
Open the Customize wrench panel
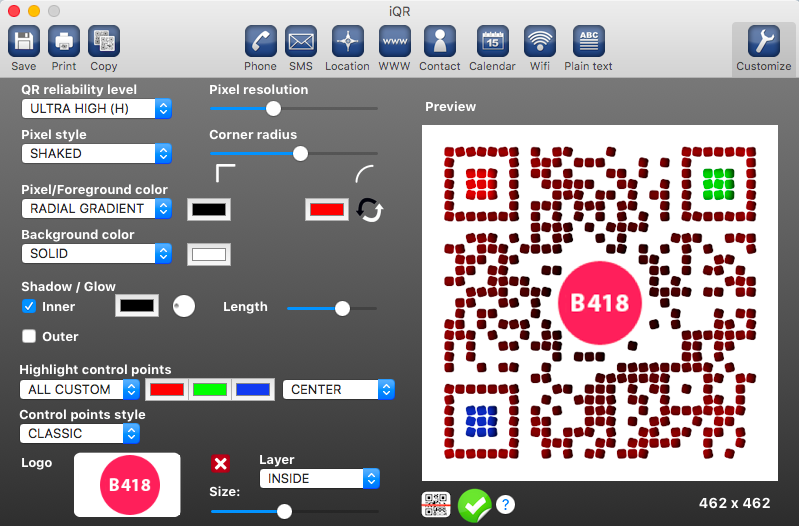[763, 41]
